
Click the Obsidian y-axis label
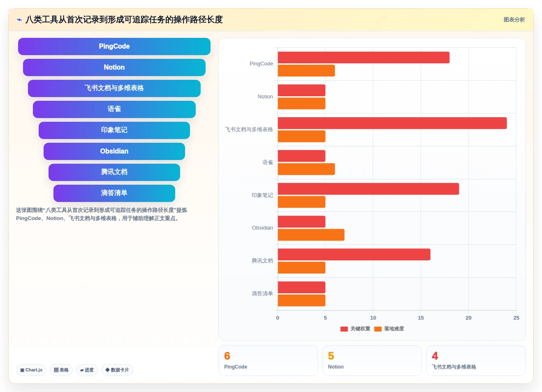[262, 228]
